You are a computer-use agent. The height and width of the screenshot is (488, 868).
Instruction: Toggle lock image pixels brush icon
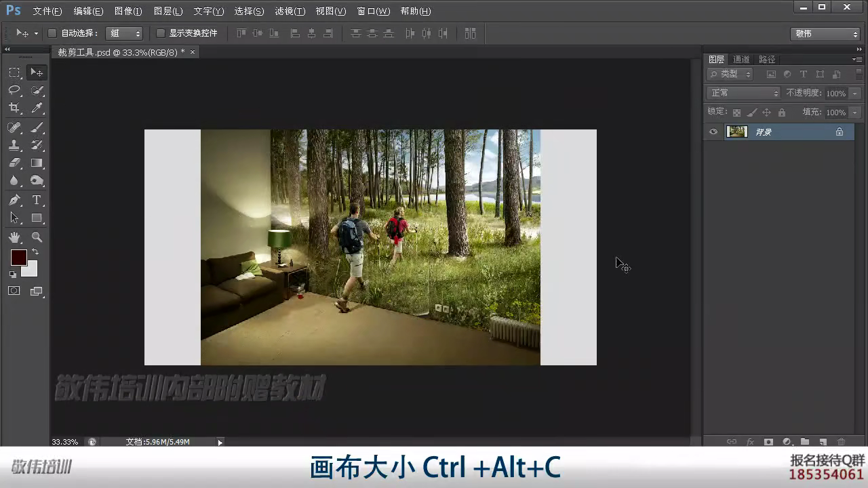(x=751, y=113)
